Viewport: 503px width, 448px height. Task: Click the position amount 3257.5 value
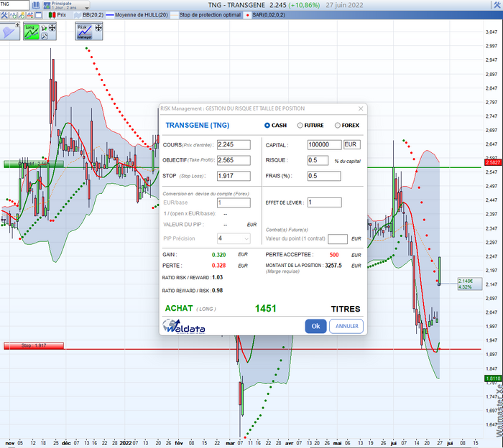[x=333, y=266]
